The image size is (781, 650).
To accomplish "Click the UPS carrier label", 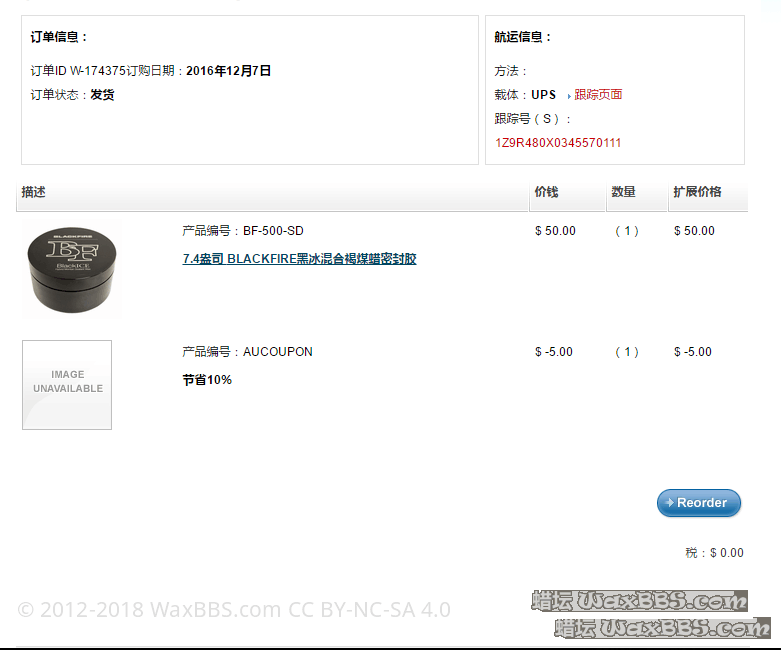I will (x=543, y=95).
